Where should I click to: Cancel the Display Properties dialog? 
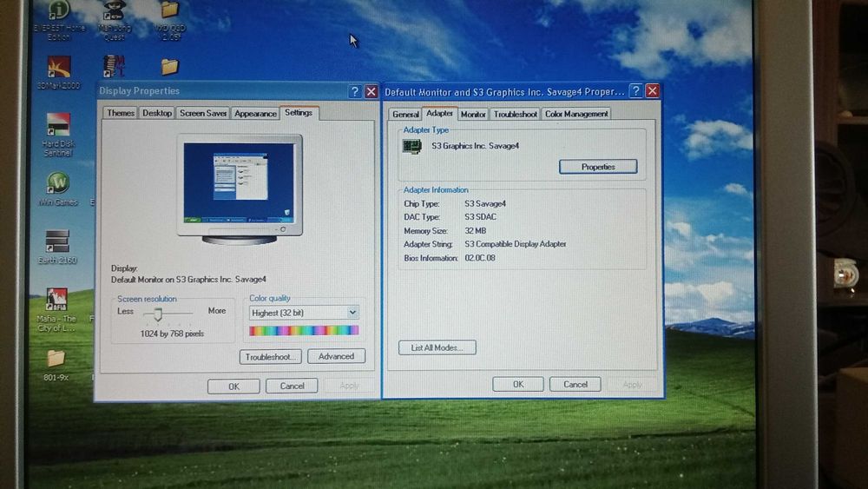click(x=292, y=386)
